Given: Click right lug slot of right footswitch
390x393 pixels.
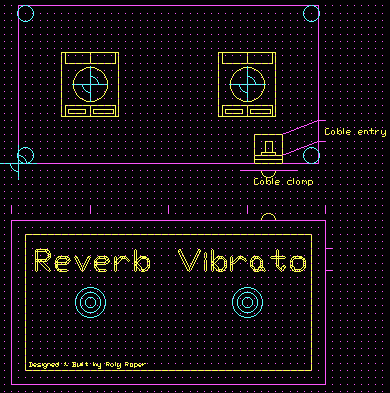Looking at the screenshot, I should coord(260,111).
